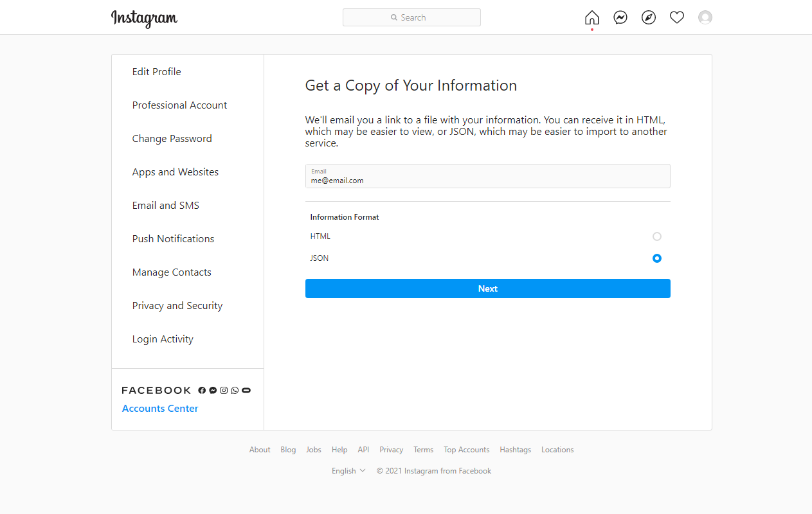This screenshot has width=812, height=514.
Task: Focus the Search field
Action: click(411, 17)
